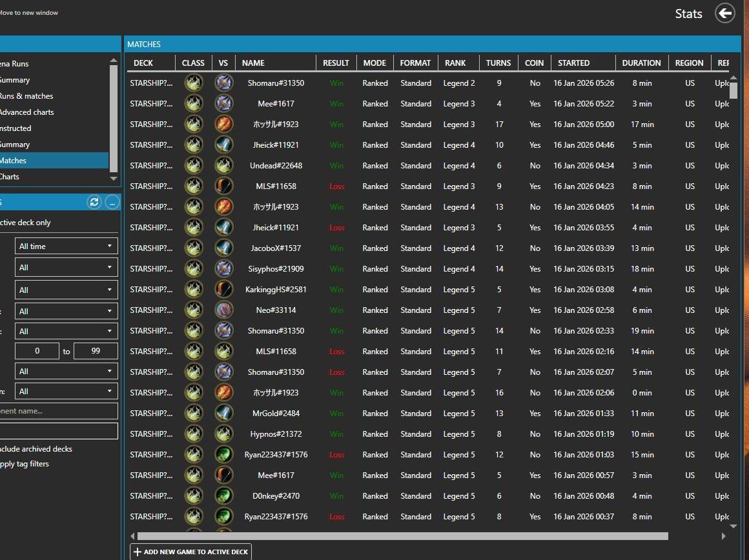
Task: Toggle the 'Active deck only' checkbox
Action: click(x=26, y=223)
